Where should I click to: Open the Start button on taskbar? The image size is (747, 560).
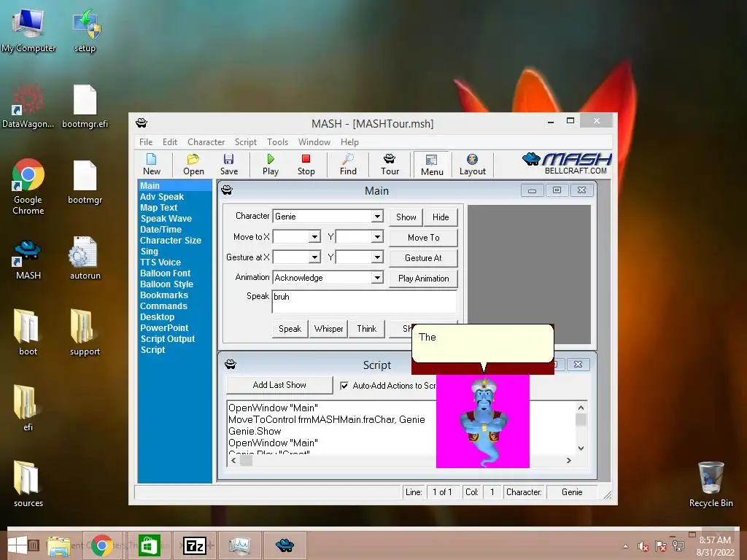coord(18,545)
